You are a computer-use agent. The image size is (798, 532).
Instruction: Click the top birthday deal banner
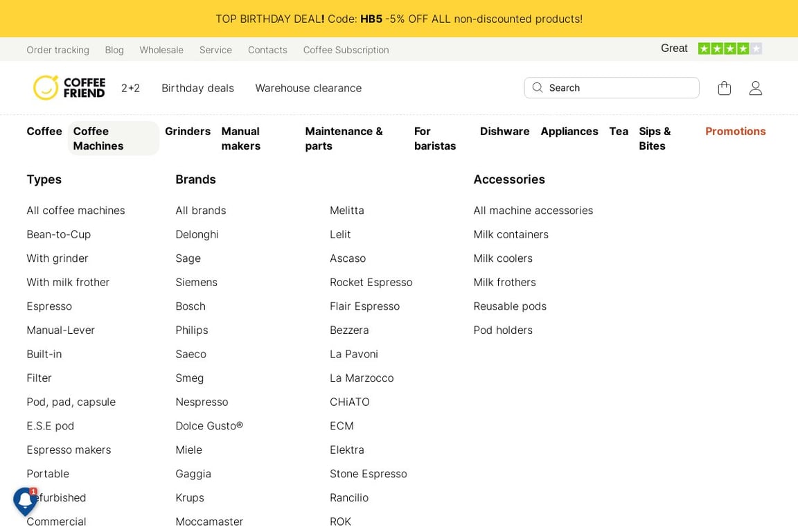click(x=399, y=19)
